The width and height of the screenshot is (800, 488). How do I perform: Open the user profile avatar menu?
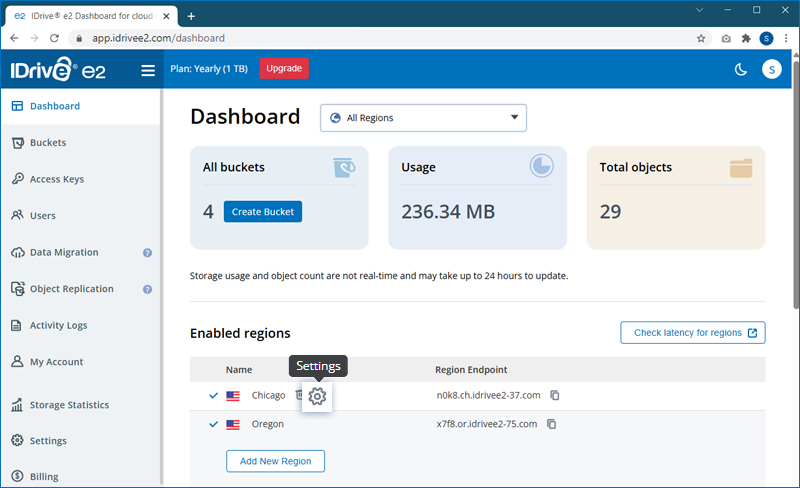pos(771,69)
